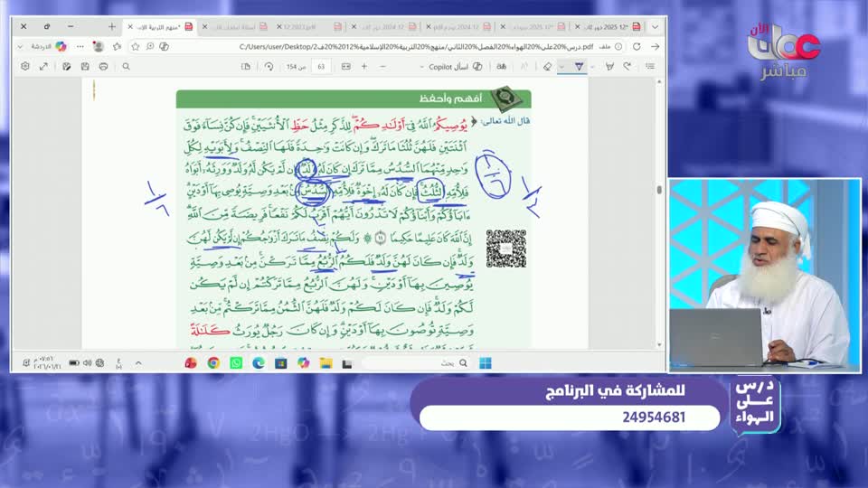868x488 pixels.
Task: Click the address bar with the PDF path
Action: [x=415, y=47]
